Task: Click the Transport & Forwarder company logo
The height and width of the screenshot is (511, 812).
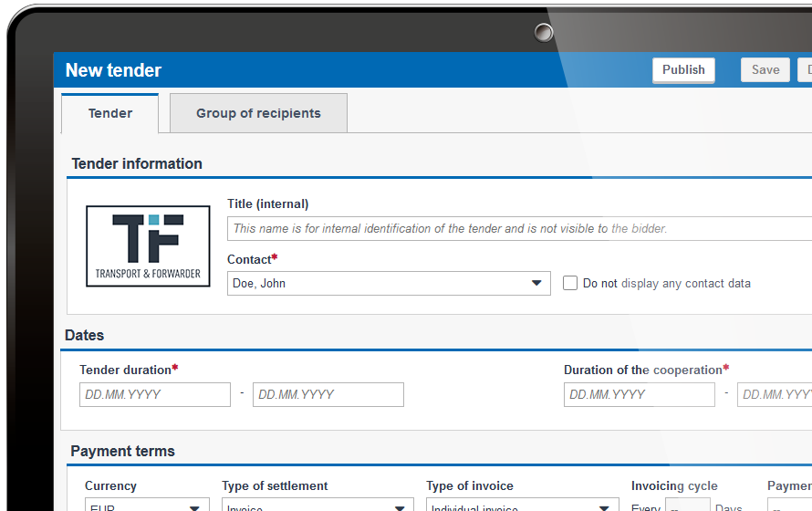Action: point(148,245)
